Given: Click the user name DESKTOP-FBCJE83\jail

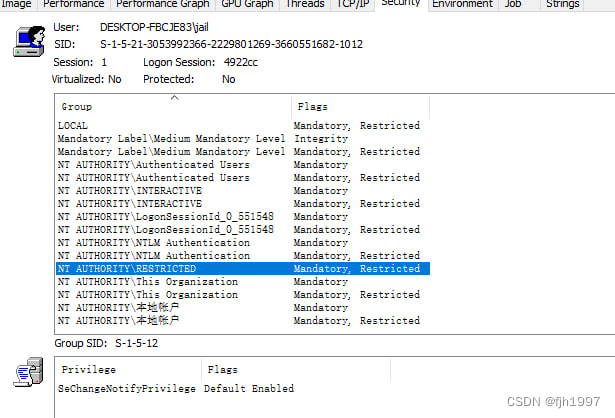Looking at the screenshot, I should [154, 27].
